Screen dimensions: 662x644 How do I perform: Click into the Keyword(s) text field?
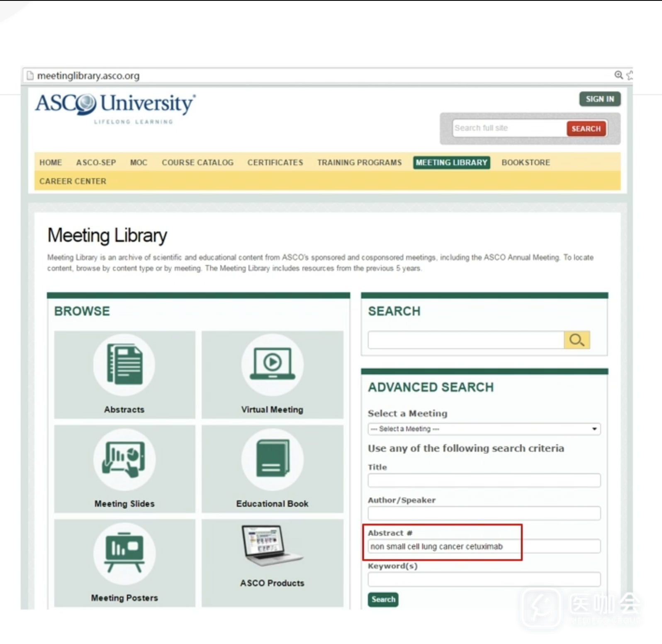[484, 579]
